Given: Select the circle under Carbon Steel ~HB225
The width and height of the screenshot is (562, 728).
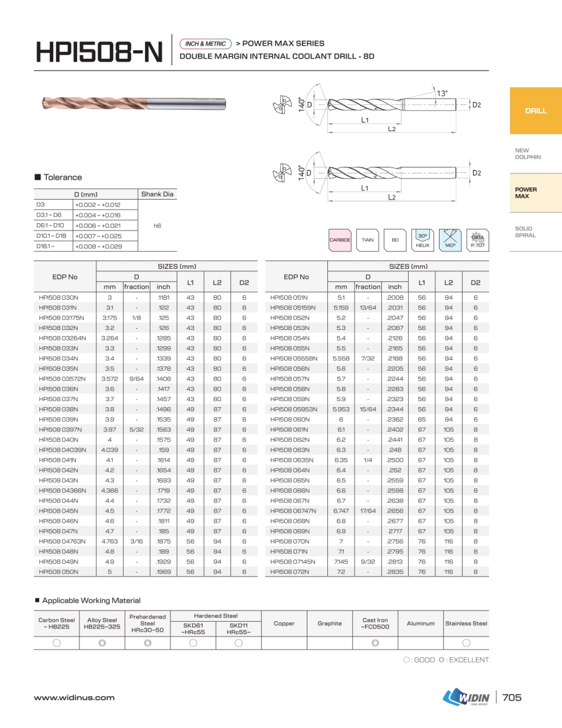Looking at the screenshot, I should point(56,643).
